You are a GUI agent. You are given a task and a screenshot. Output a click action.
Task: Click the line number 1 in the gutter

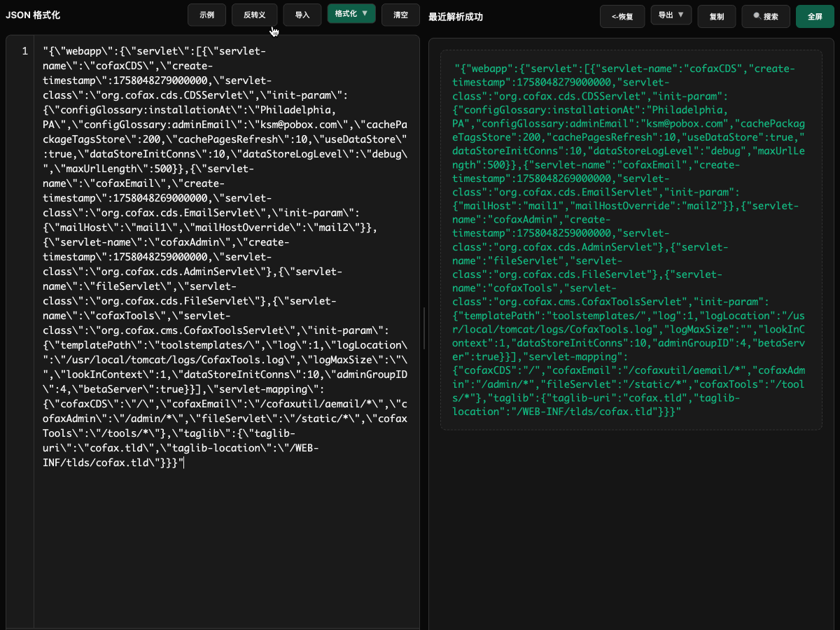pos(24,51)
